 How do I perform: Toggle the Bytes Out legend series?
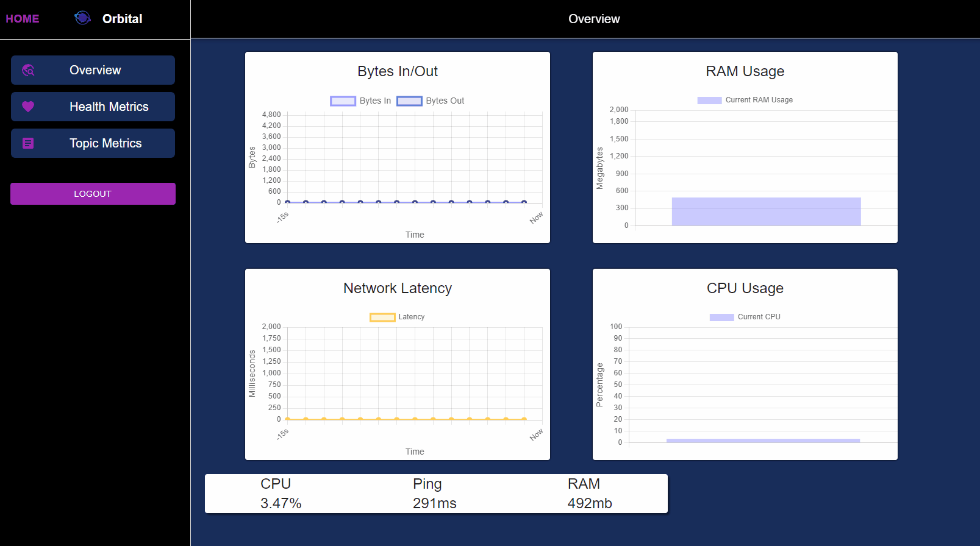tap(431, 101)
